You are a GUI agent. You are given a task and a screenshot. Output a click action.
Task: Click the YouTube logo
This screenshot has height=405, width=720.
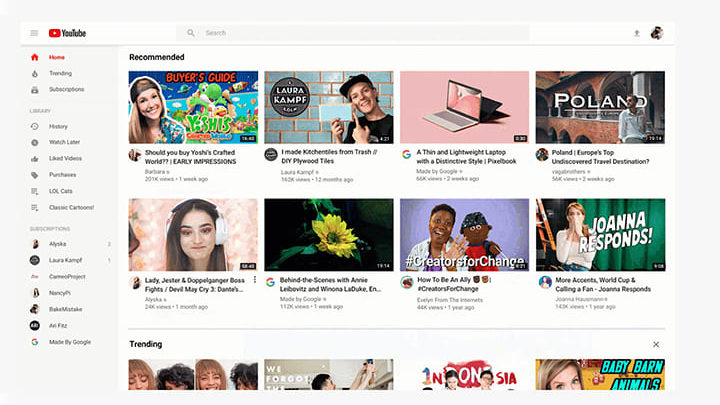click(68, 33)
